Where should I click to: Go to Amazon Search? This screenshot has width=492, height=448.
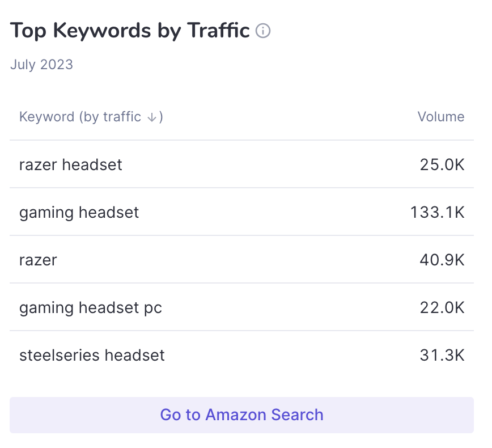pyautogui.click(x=241, y=415)
